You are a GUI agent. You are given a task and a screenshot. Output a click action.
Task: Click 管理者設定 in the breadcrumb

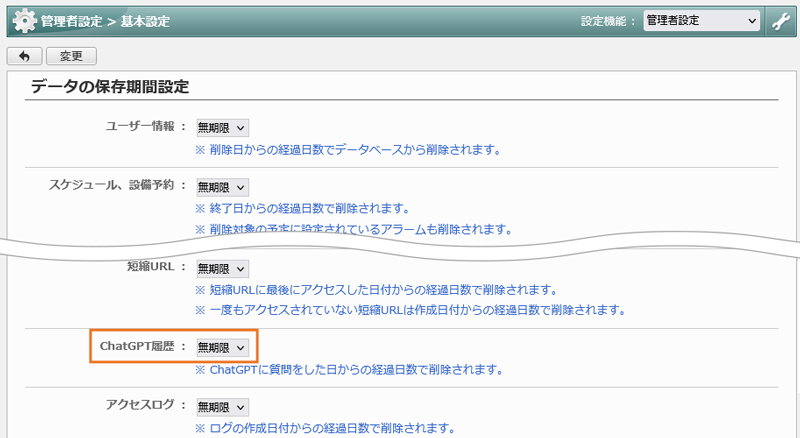tap(74, 22)
